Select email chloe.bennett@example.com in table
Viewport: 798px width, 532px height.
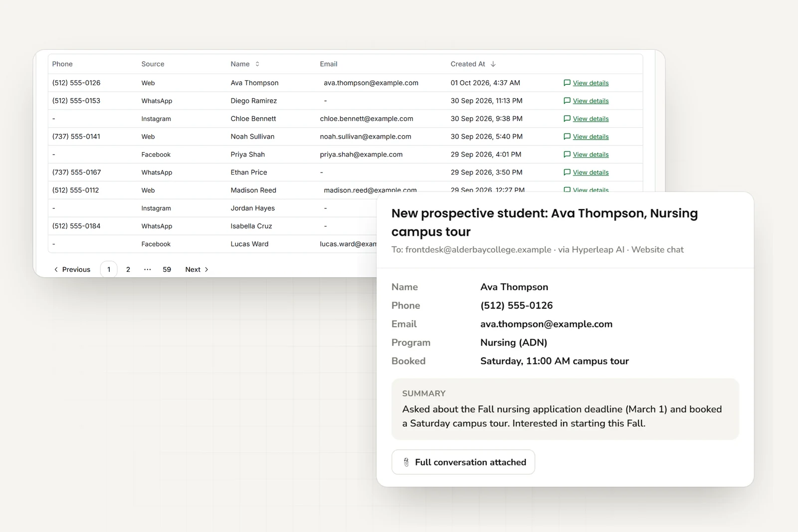(x=367, y=119)
